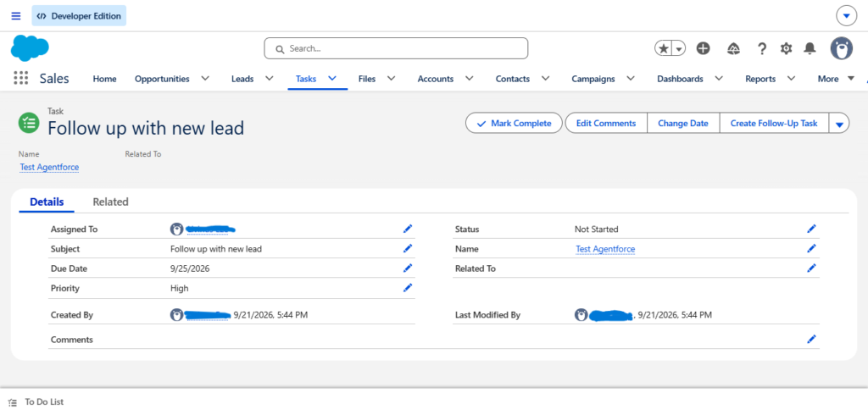Open more actions dropdown beside Create Follow-Up Task
This screenshot has width=868, height=415.
coord(839,124)
